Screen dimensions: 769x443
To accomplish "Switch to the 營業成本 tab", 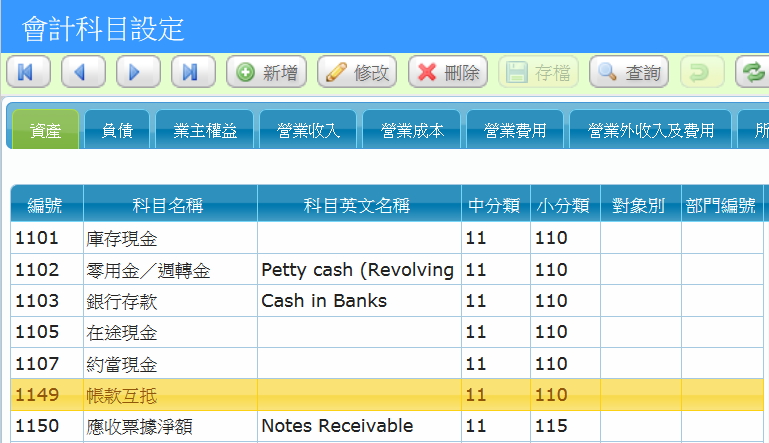I will tap(411, 130).
